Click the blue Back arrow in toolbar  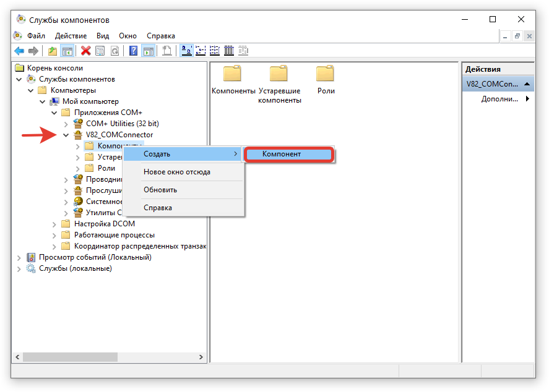pyautogui.click(x=19, y=51)
